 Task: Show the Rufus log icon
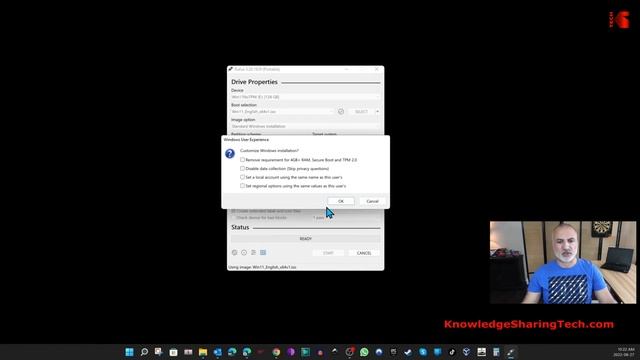point(263,253)
